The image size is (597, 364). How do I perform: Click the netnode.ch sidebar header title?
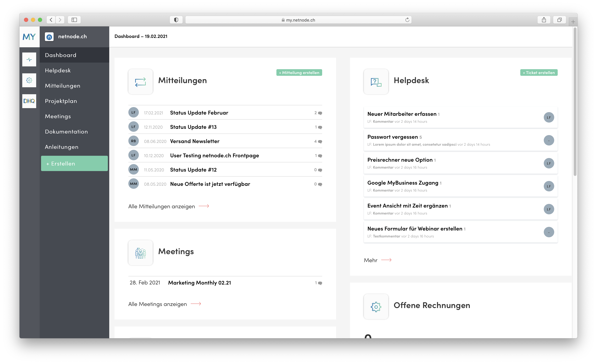click(72, 37)
